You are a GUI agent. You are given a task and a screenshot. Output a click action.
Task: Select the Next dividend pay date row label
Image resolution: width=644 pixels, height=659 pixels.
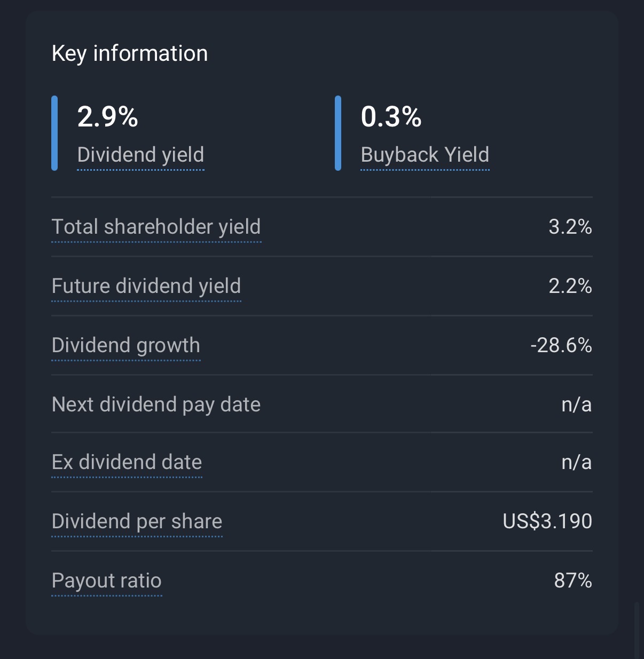point(156,404)
